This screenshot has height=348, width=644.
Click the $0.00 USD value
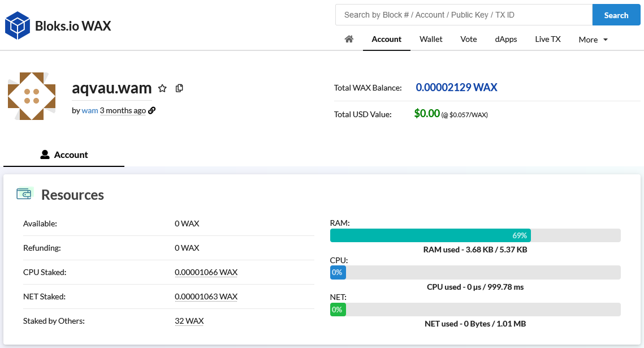(x=427, y=113)
